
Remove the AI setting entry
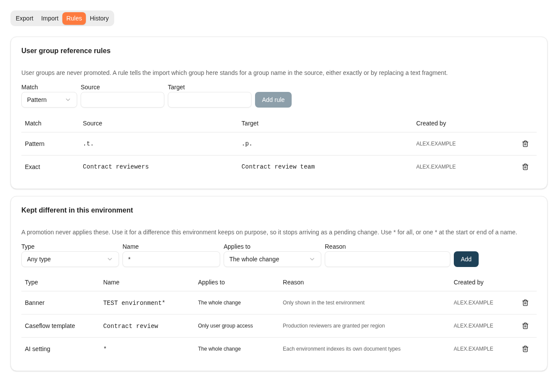coord(525,349)
